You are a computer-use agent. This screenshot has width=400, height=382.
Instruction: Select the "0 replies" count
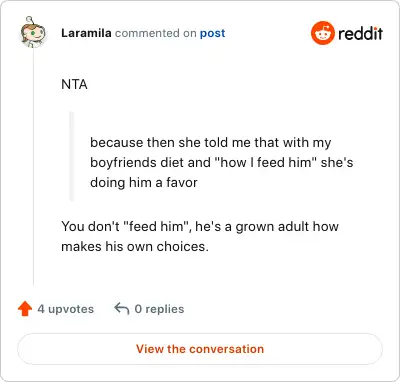[159, 309]
